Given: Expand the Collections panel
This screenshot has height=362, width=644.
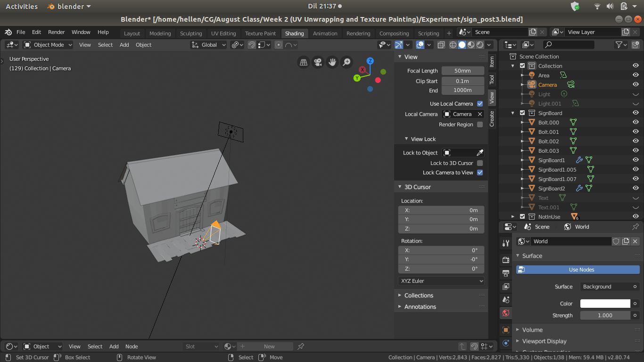Looking at the screenshot, I should [x=400, y=296].
